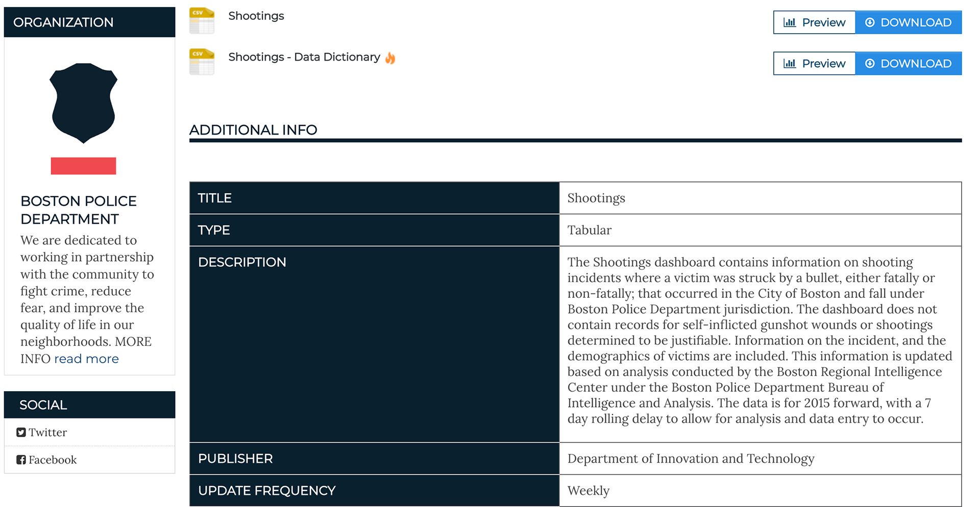Select the 'Tabular' type value
Screen dimensions: 980x507
[x=590, y=230]
